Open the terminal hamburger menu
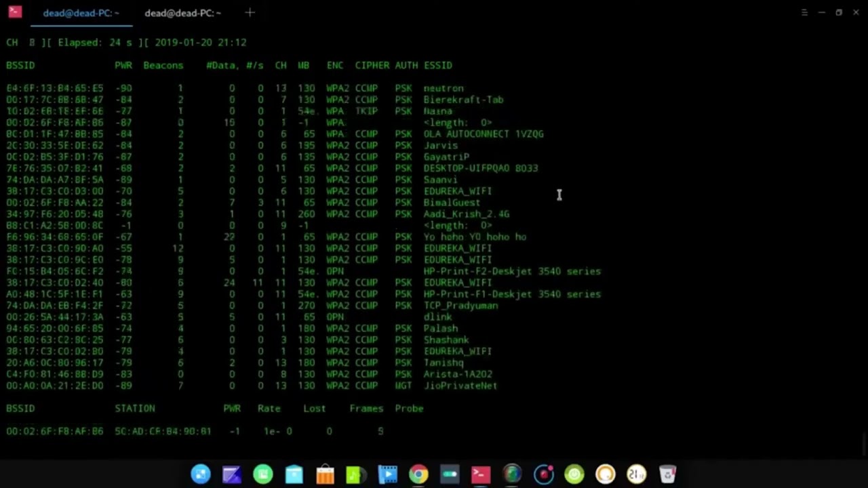The width and height of the screenshot is (868, 488). 804,12
